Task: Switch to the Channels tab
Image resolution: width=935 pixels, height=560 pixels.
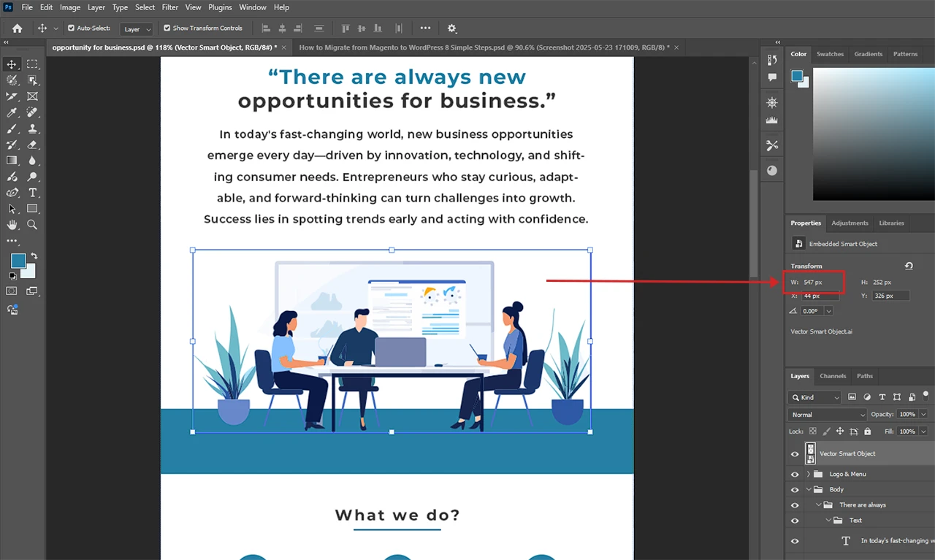Action: 833,376
